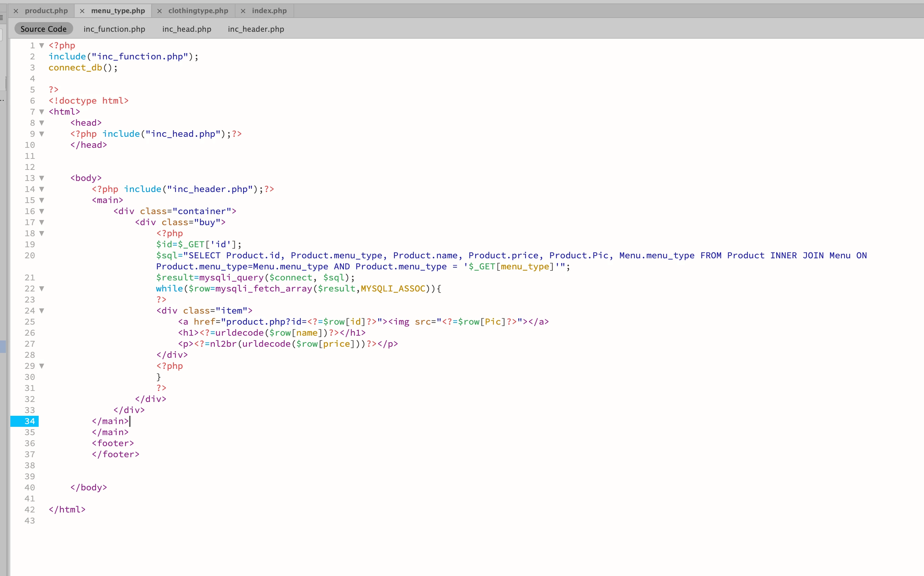Close the menu_type.php tab
Viewport: 924px width, 576px height.
pyautogui.click(x=82, y=11)
